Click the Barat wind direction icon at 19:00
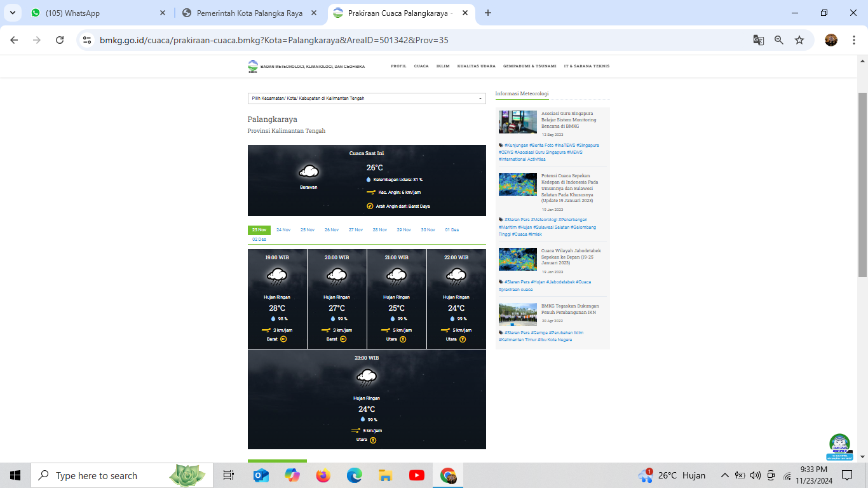Viewport: 868px width, 488px height. click(283, 339)
